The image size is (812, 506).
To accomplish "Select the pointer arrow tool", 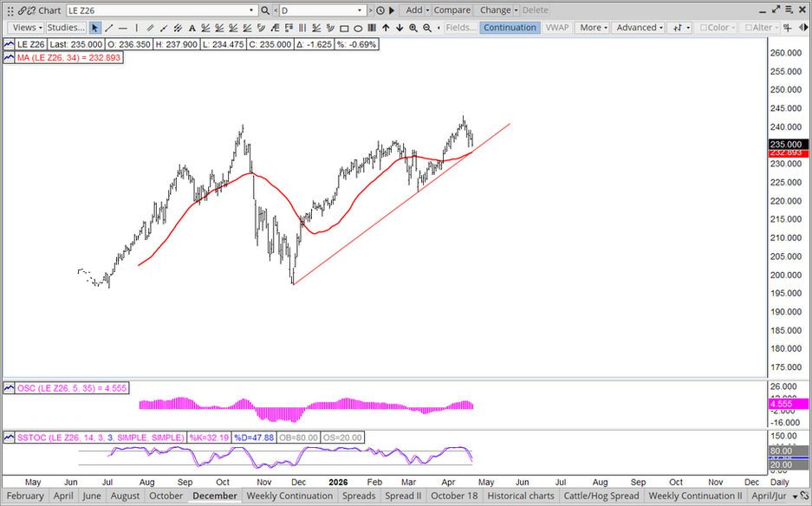I will [94, 28].
